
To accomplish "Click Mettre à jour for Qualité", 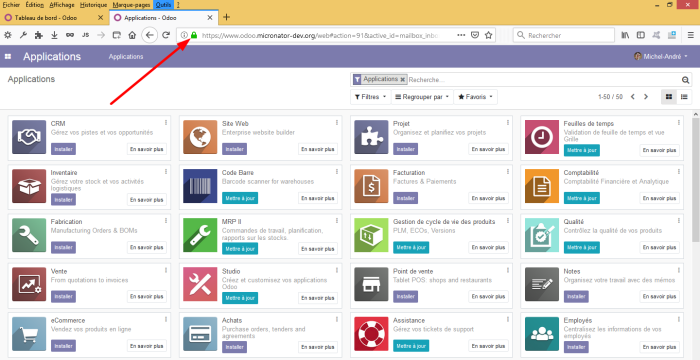I will tap(582, 247).
